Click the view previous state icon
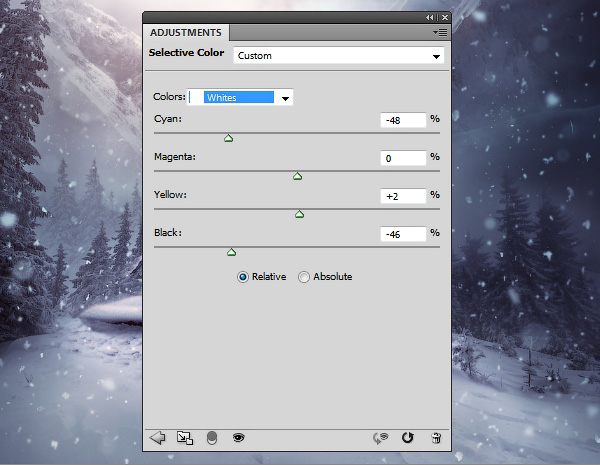The width and height of the screenshot is (600, 465). coord(380,438)
